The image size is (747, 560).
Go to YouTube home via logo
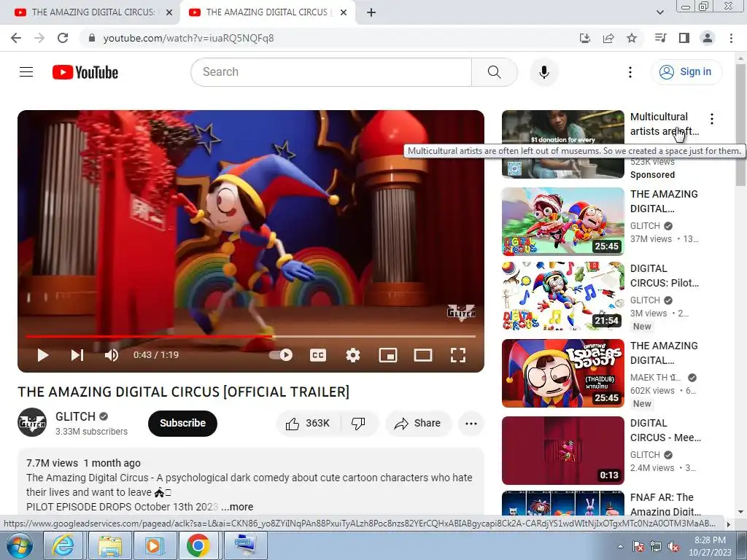point(85,72)
